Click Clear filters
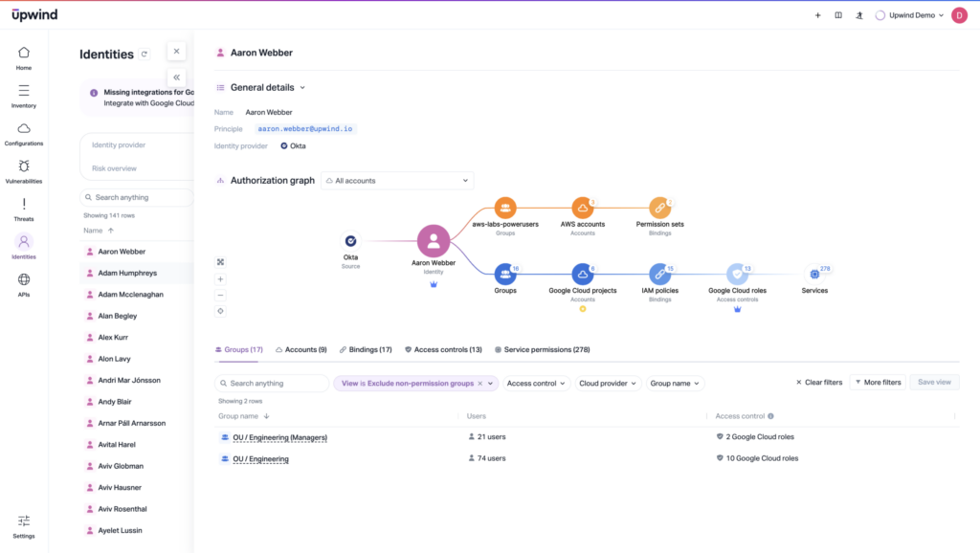Screen dimensions: 980x553 click(x=819, y=383)
